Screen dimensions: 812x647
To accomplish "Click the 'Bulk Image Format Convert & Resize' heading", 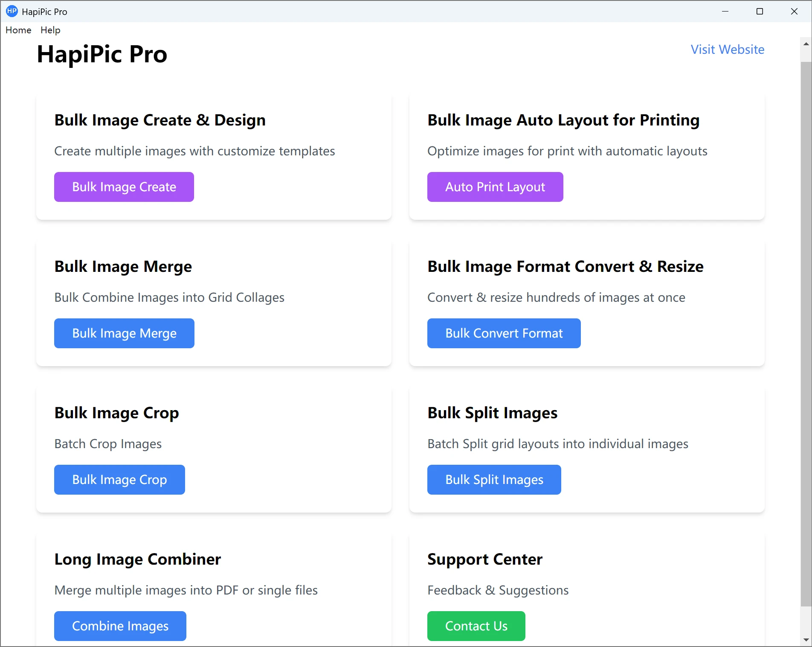I will [x=565, y=267].
